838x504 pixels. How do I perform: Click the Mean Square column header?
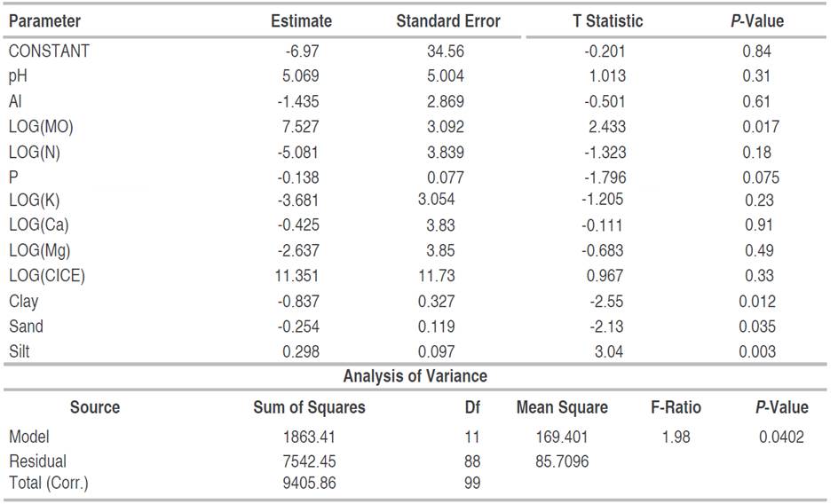(562, 408)
